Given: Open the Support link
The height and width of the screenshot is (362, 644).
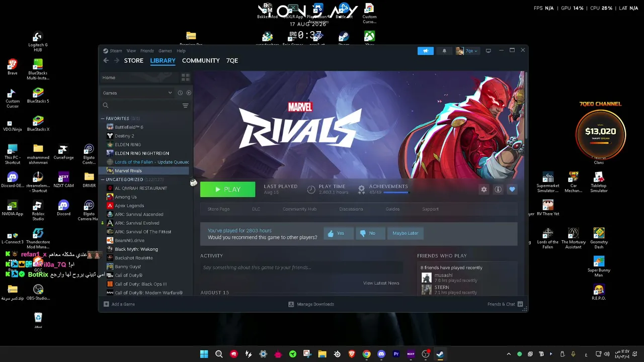Looking at the screenshot, I should point(430,209).
